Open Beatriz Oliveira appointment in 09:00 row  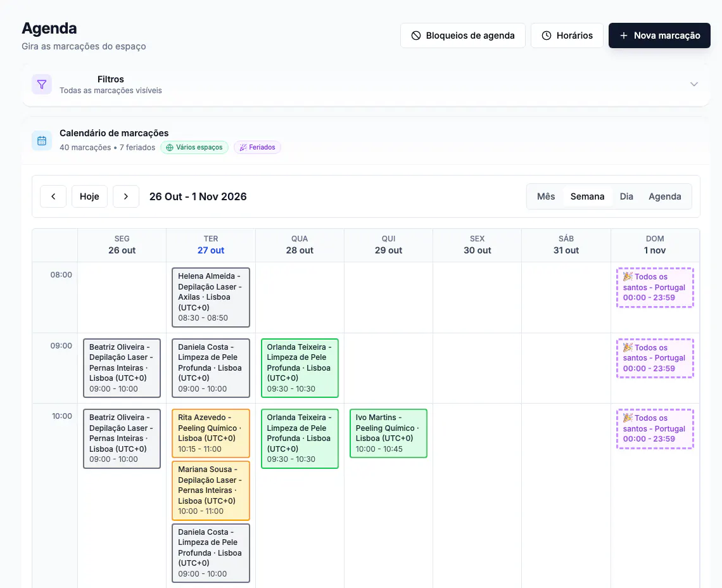pyautogui.click(x=122, y=368)
